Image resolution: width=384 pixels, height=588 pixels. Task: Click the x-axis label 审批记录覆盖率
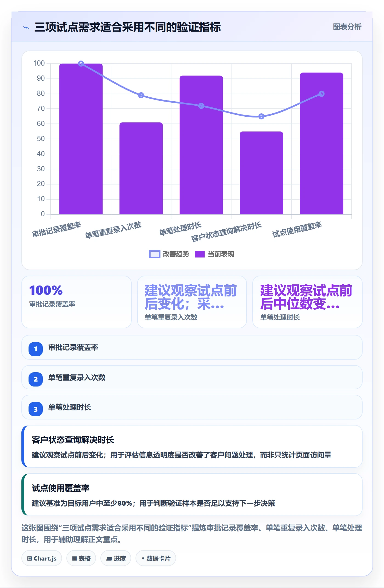57,229
